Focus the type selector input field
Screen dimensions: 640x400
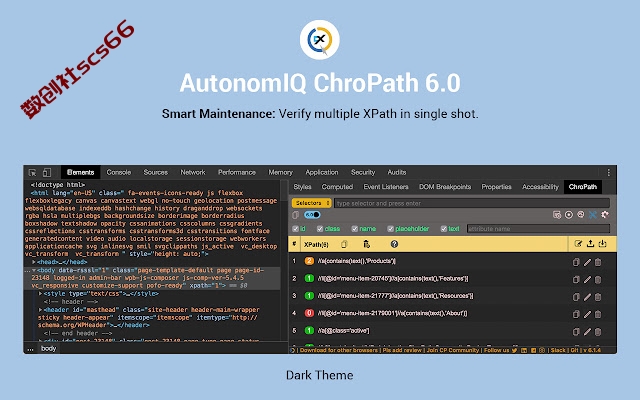472,203
